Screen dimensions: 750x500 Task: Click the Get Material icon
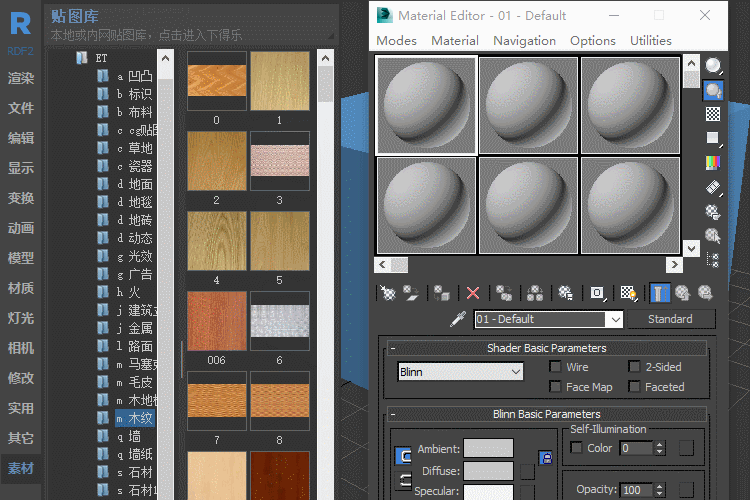pyautogui.click(x=388, y=293)
